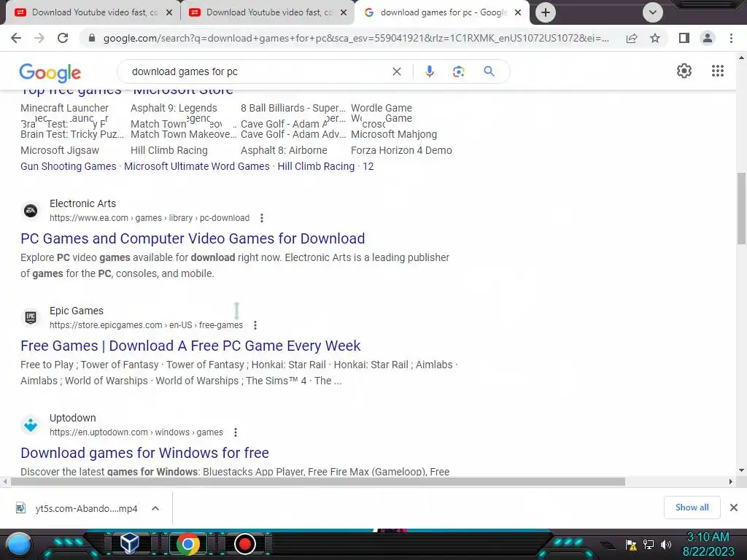Open PC Games and Computer Video Games for Download
This screenshot has width=747, height=560.
coord(193,238)
